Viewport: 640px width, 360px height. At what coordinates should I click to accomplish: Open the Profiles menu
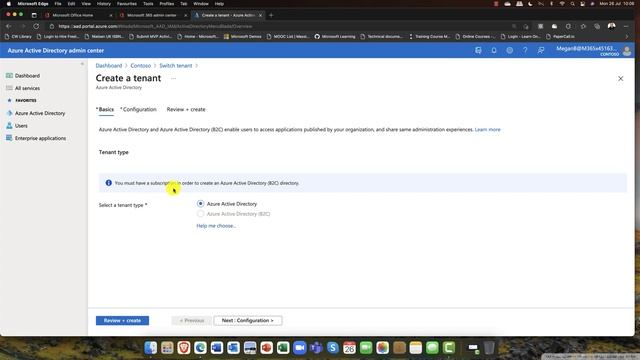[x=167, y=4]
